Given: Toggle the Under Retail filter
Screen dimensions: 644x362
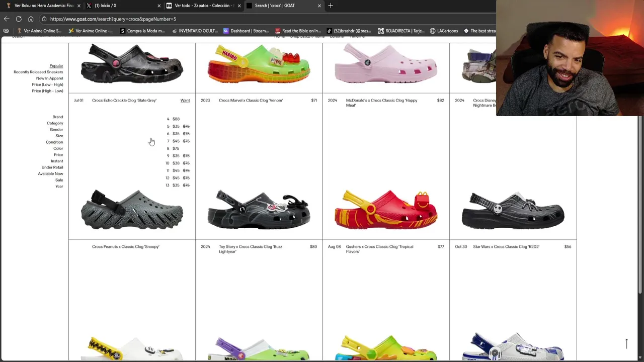Looking at the screenshot, I should [x=52, y=167].
